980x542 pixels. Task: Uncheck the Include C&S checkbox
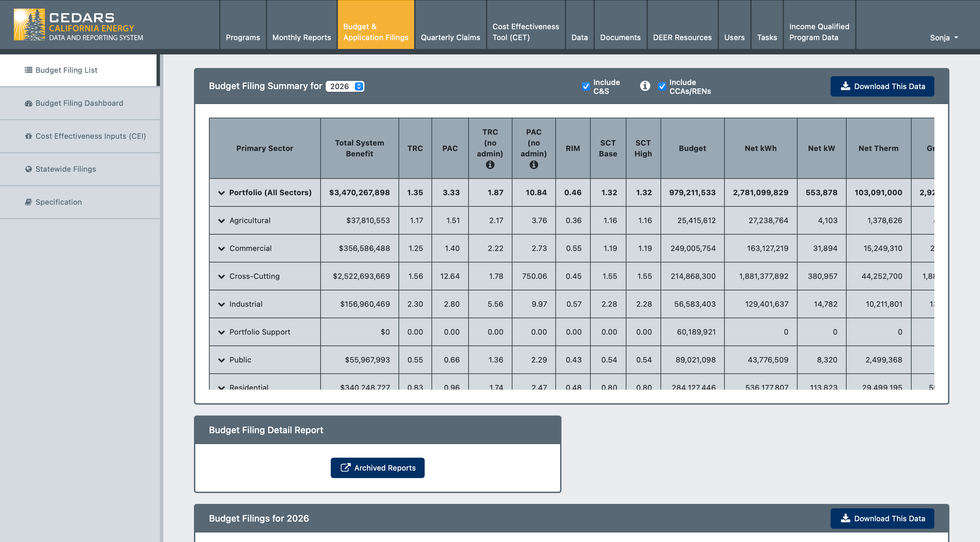tap(586, 86)
